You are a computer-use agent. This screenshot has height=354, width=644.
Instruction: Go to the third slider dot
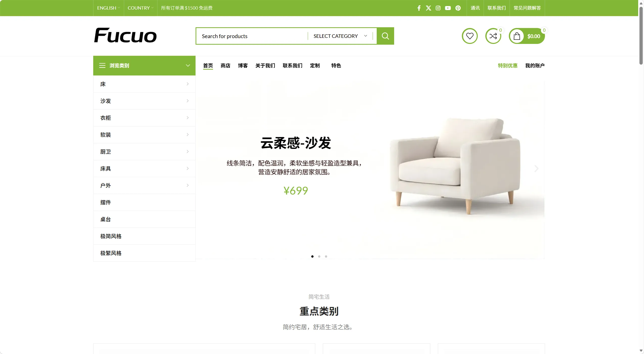tap(326, 256)
